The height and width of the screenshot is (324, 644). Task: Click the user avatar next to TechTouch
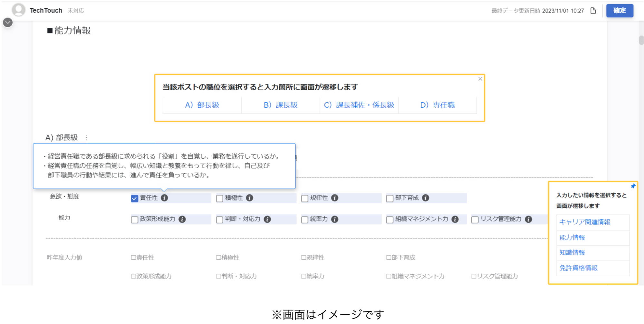point(18,10)
